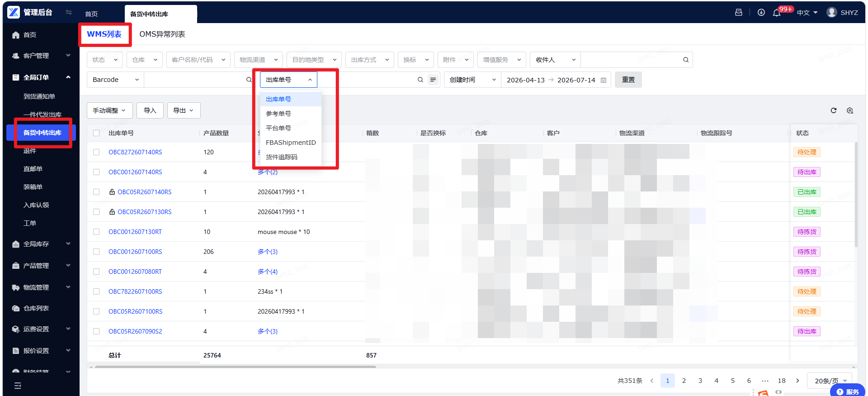Click the 多个(3) link in OBC0012607100RS row
This screenshot has height=396, width=868.
(x=268, y=252)
